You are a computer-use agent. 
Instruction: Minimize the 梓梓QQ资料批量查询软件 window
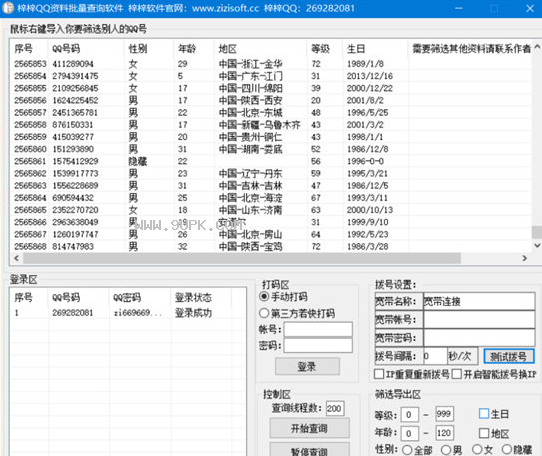point(459,8)
